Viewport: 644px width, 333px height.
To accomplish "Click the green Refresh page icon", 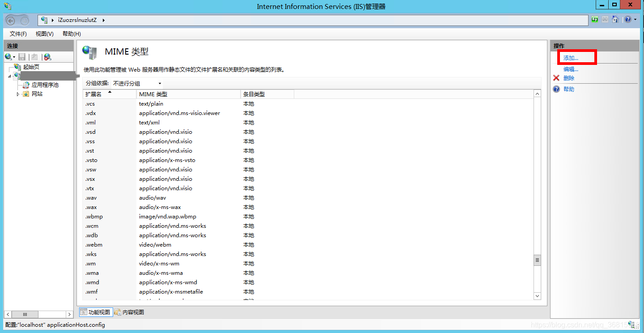I will click(x=595, y=20).
